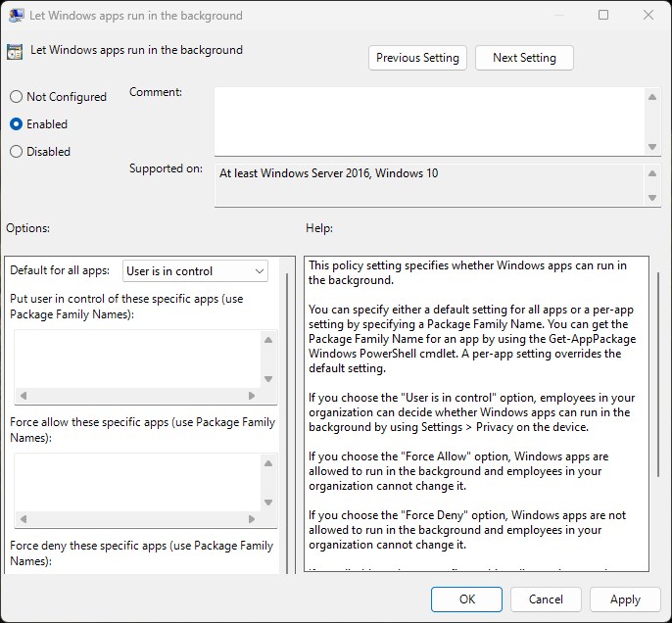Cancel the policy changes
Screen dimensions: 672x623
(546, 599)
